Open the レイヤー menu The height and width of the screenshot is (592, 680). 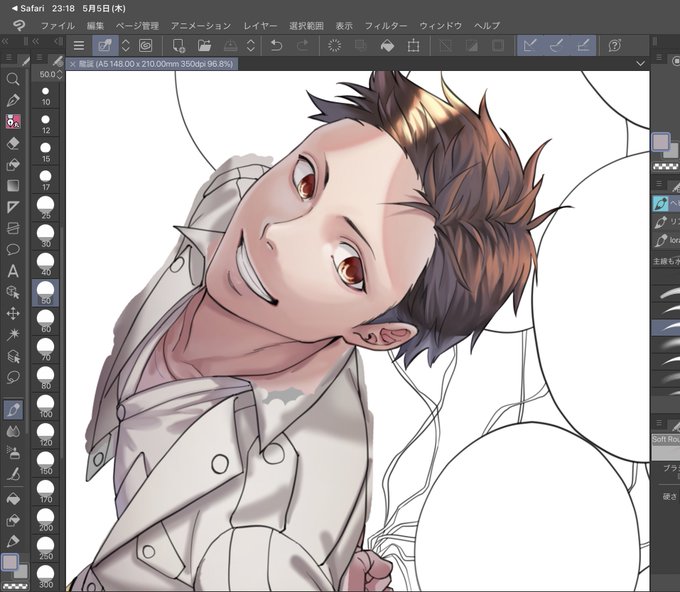(x=260, y=26)
